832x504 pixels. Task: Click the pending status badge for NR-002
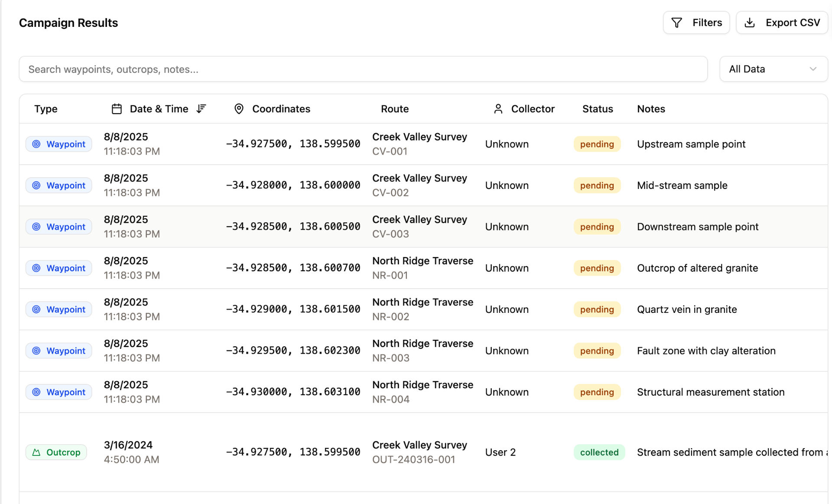pyautogui.click(x=597, y=309)
